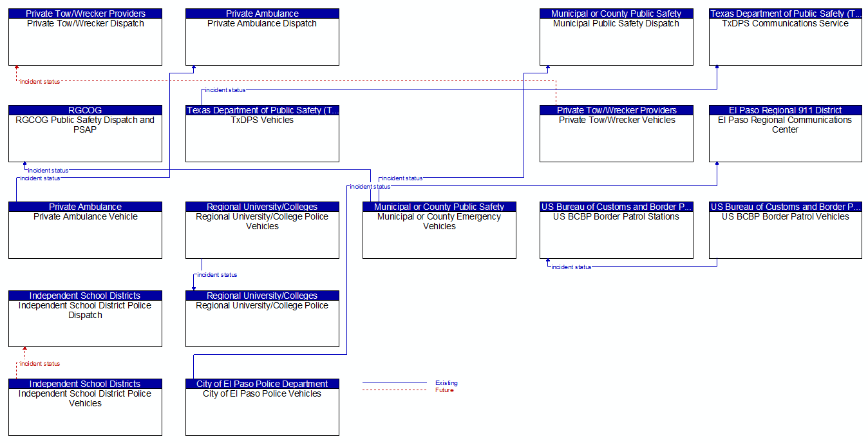Open Independent School District Police Vehicles box

(x=85, y=408)
